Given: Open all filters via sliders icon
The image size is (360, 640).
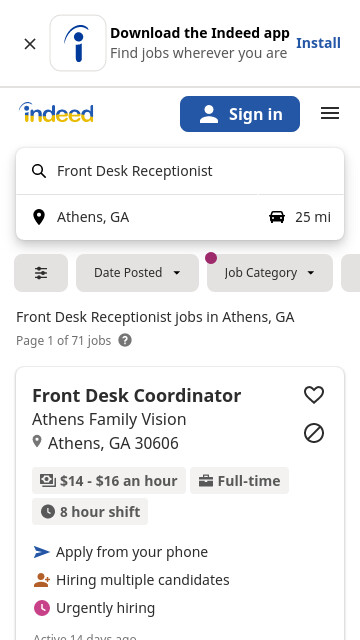Looking at the screenshot, I should click(41, 273).
